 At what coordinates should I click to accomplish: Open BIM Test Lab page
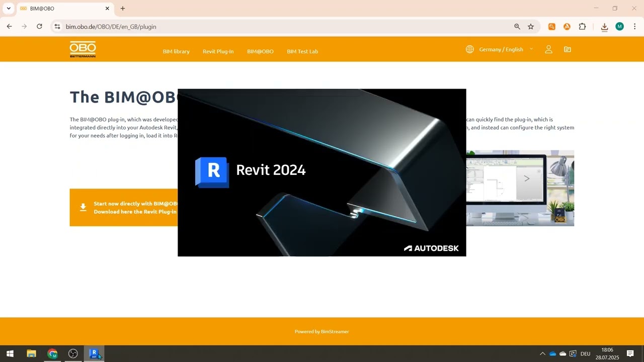302,51
